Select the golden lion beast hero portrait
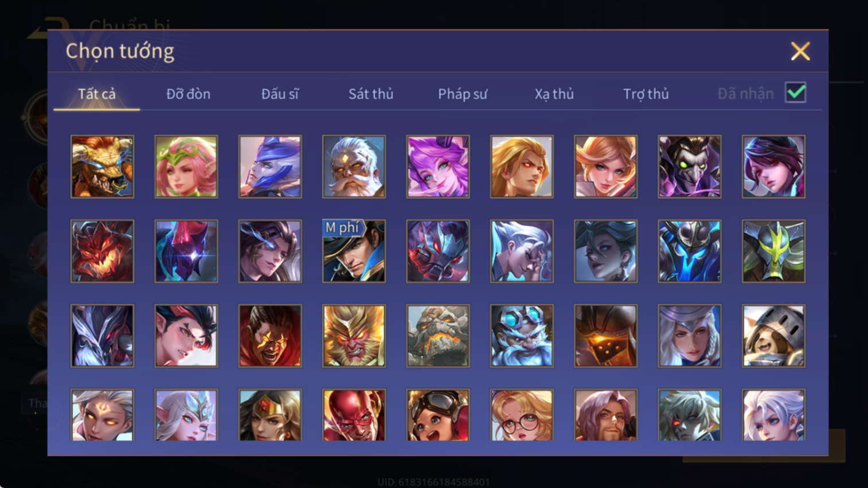This screenshot has height=488, width=868. pyautogui.click(x=102, y=167)
